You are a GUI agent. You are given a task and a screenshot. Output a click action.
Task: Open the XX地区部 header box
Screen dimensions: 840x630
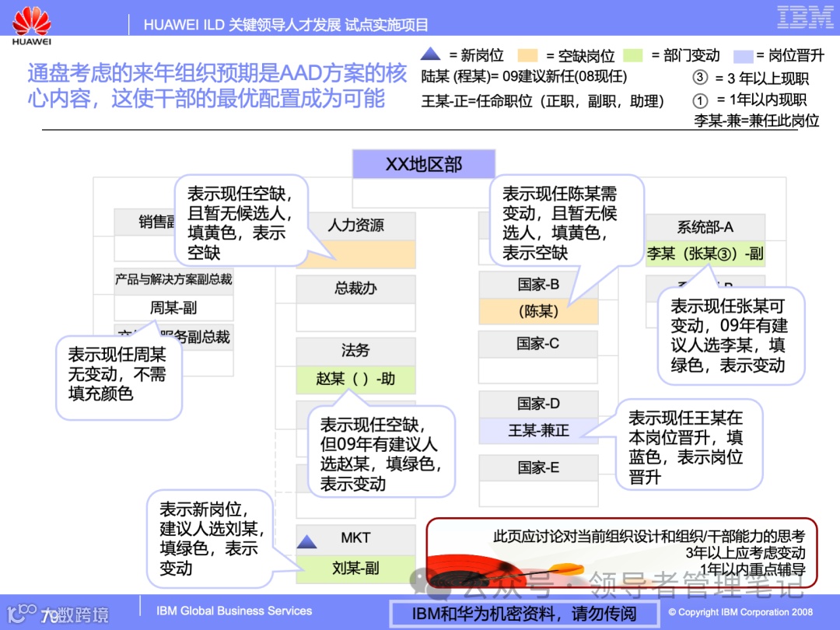(424, 163)
